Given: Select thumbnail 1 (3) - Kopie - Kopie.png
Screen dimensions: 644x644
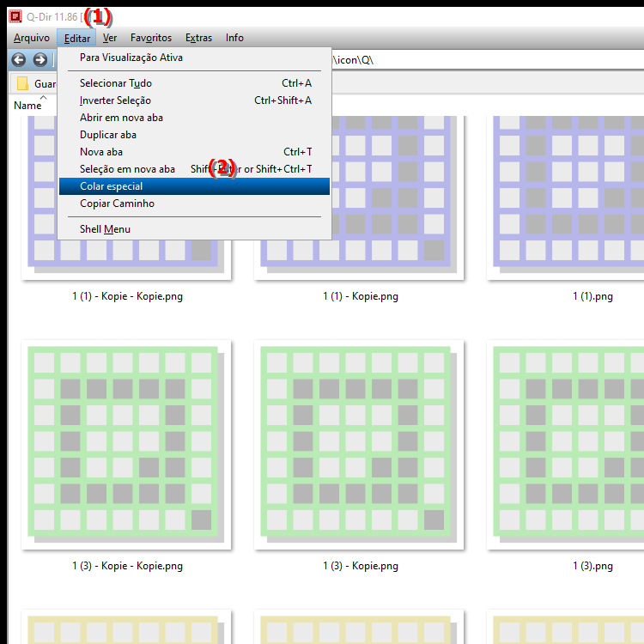Looking at the screenshot, I should coord(127,445).
